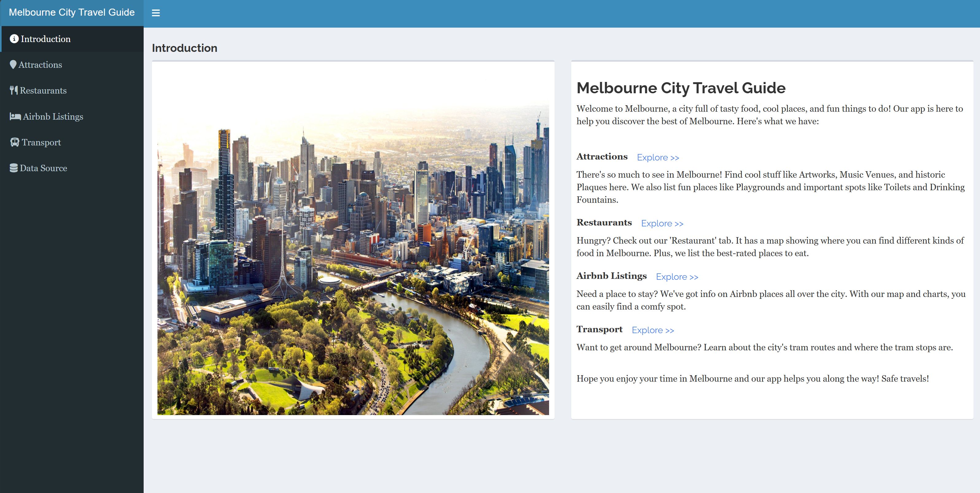Select the map marker icon for Attractions
The image size is (980, 493).
13,64
